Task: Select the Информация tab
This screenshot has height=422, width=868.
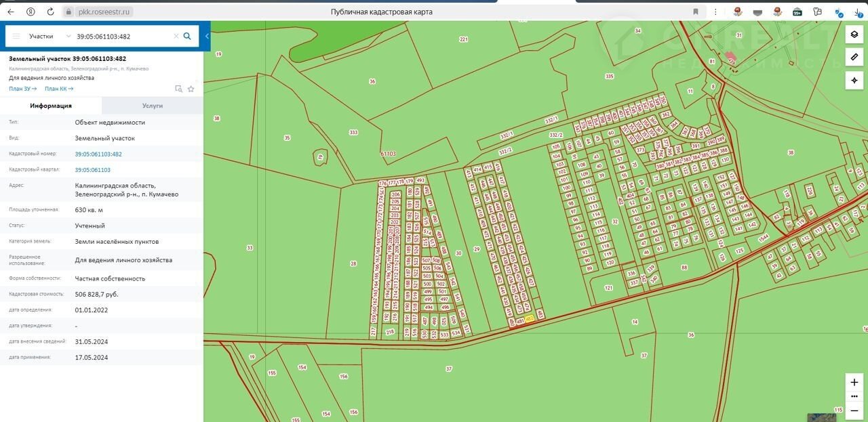Action: pos(51,106)
